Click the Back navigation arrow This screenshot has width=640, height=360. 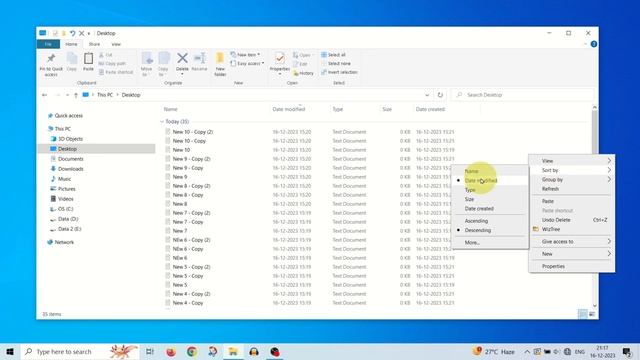tap(44, 95)
